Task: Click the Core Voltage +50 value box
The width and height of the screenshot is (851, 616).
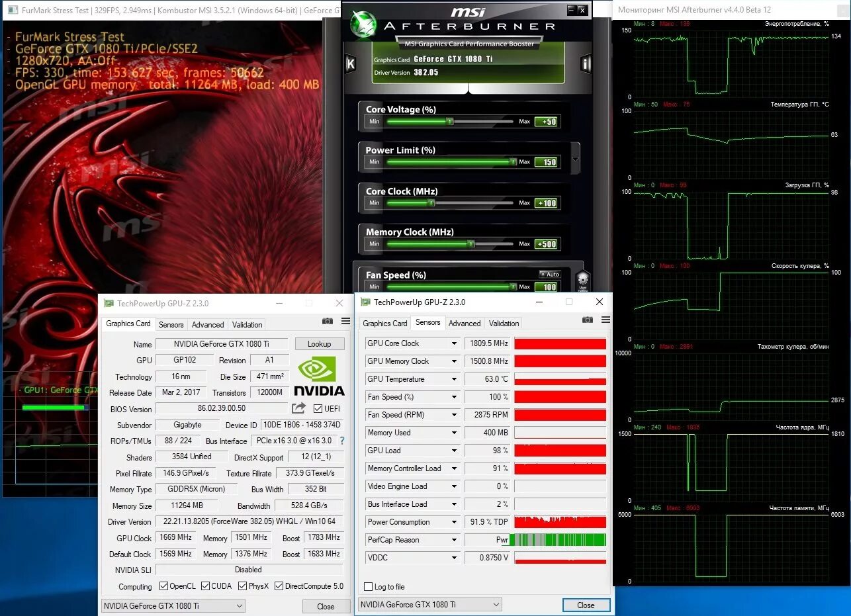Action: 547,122
